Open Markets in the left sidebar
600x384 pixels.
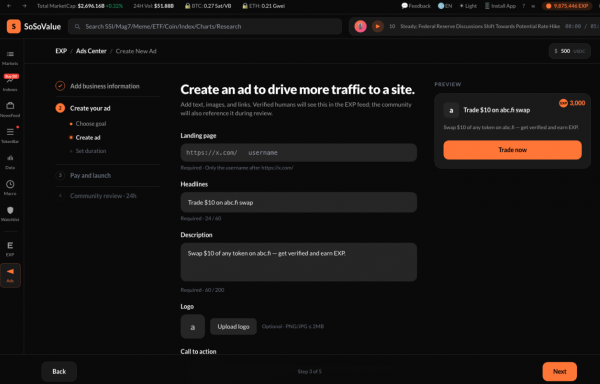[x=10, y=58]
